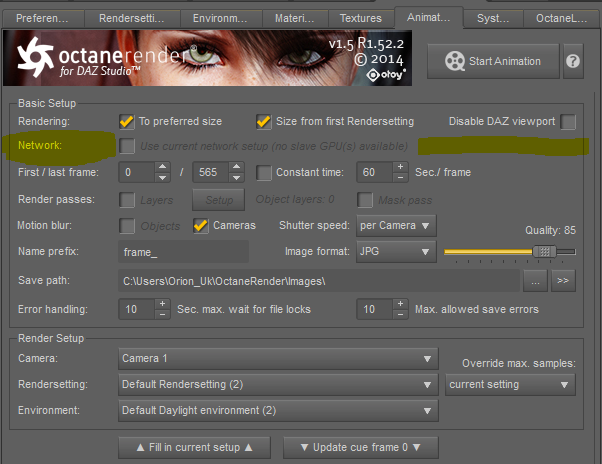The height and width of the screenshot is (464, 602).
Task: Decrease first frame with down arrow
Action: [162, 178]
